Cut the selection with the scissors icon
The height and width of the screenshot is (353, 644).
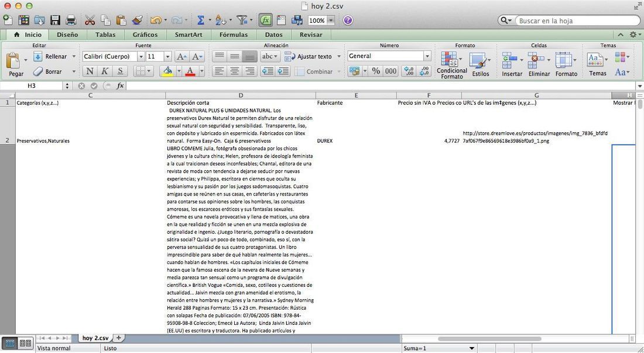coord(90,20)
